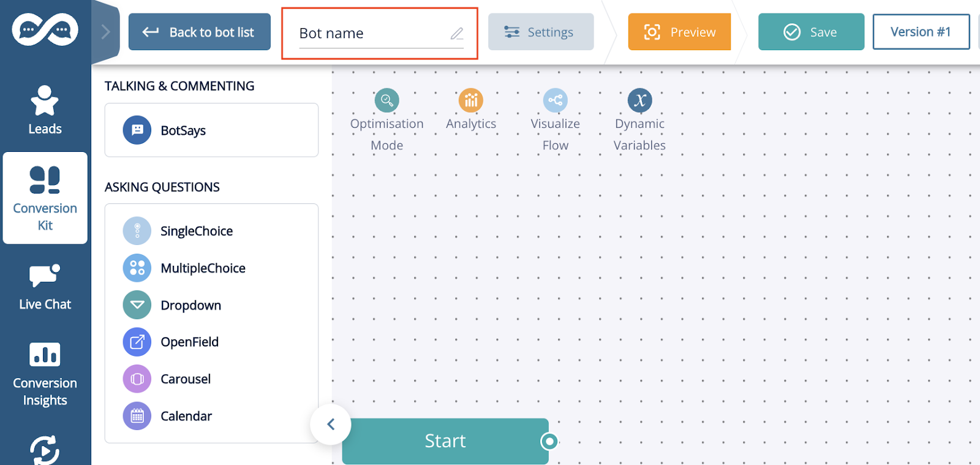Select the SingleChoice label

197,231
